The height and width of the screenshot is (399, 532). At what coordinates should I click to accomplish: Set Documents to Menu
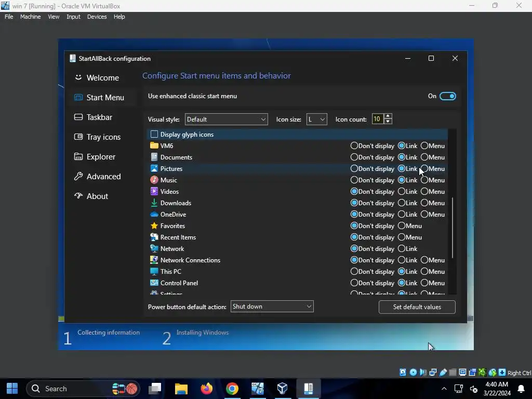tap(424, 157)
